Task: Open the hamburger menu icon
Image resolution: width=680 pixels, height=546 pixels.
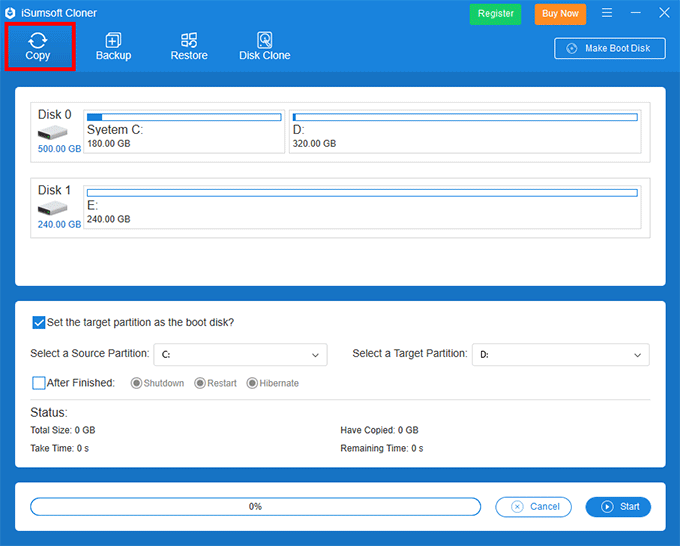Action: point(607,13)
